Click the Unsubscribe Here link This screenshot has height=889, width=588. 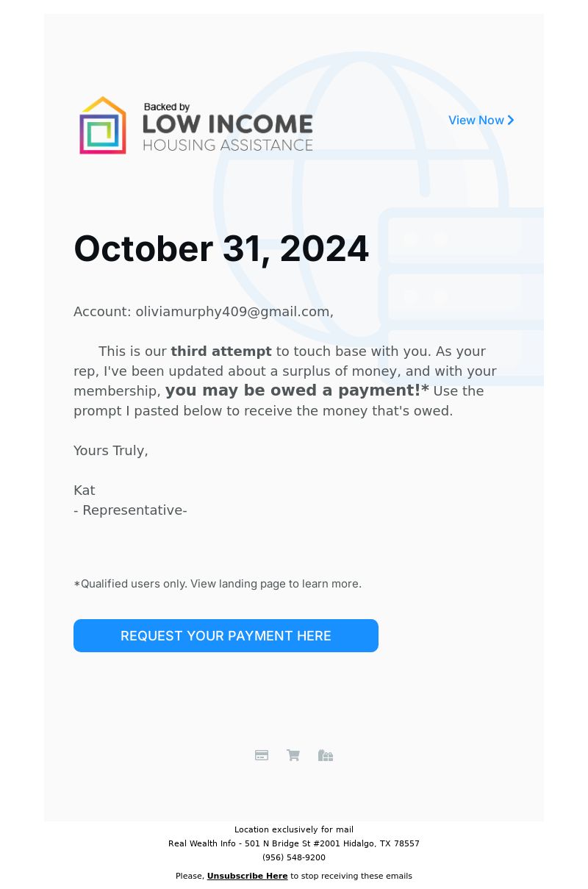pyautogui.click(x=247, y=876)
